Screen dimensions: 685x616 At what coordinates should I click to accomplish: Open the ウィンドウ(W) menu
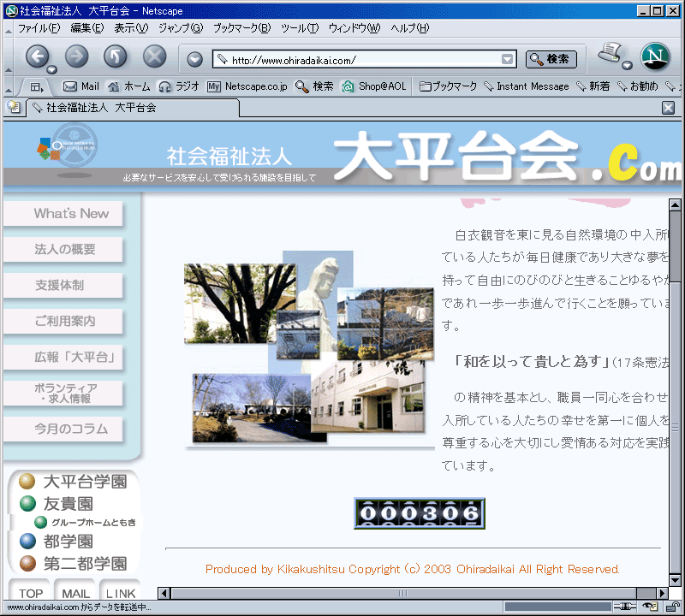[354, 28]
